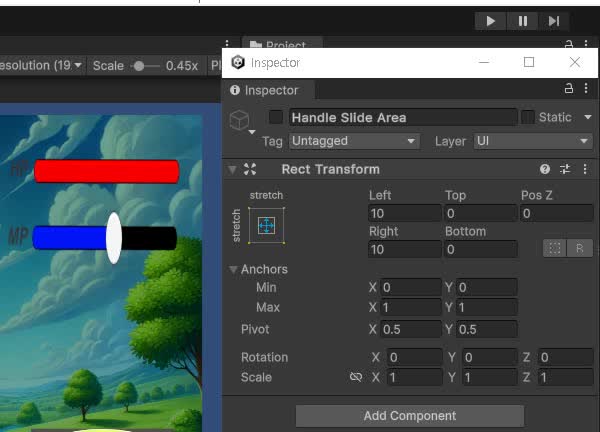This screenshot has height=432, width=600.
Task: Toggle the blueprint mode button
Action: [554, 248]
